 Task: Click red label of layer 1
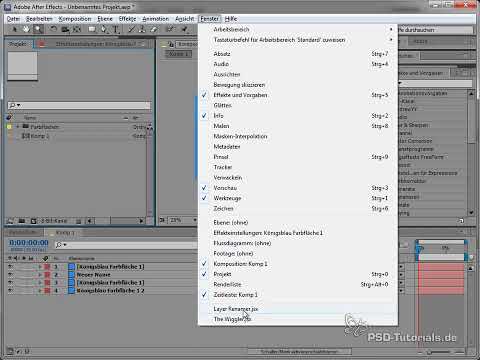point(47,266)
